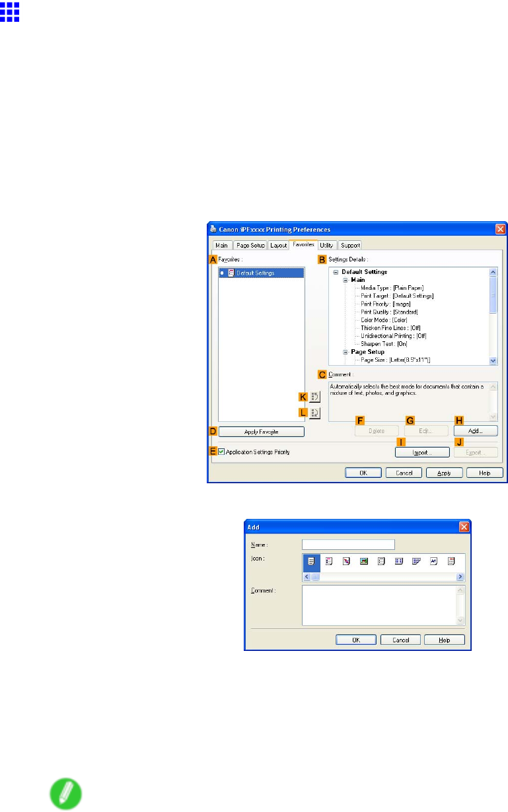The width and height of the screenshot is (508, 812).
Task: Click the move-up arrow icon beside the Favorites list
Action: (x=316, y=397)
